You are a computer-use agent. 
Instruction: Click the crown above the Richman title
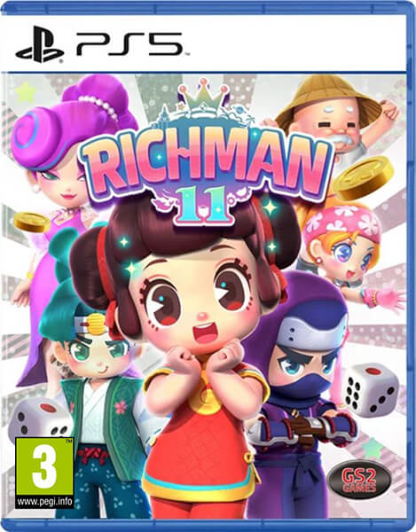(x=204, y=94)
